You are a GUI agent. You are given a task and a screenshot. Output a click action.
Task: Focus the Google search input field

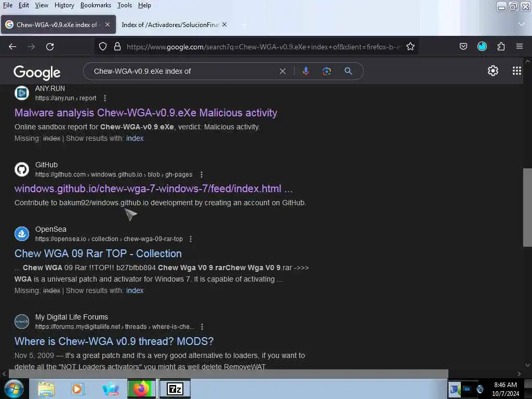[x=183, y=71]
